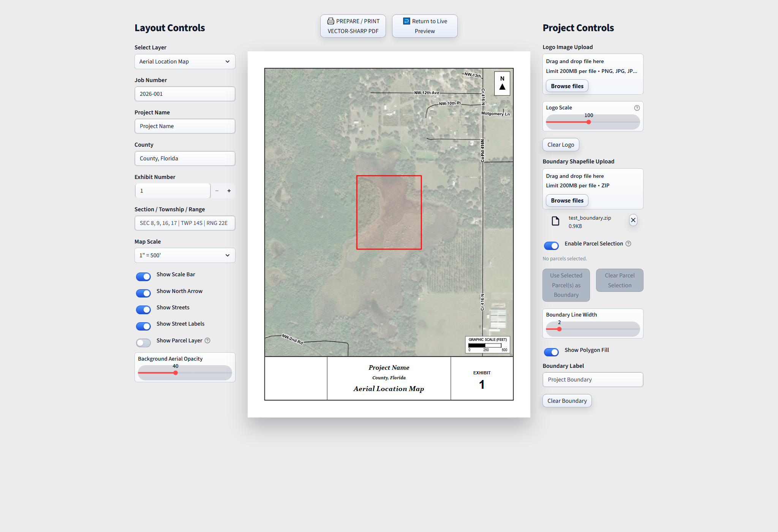Click the help icon beside Enable Parcel Selection
This screenshot has width=778, height=532.
(x=629, y=244)
